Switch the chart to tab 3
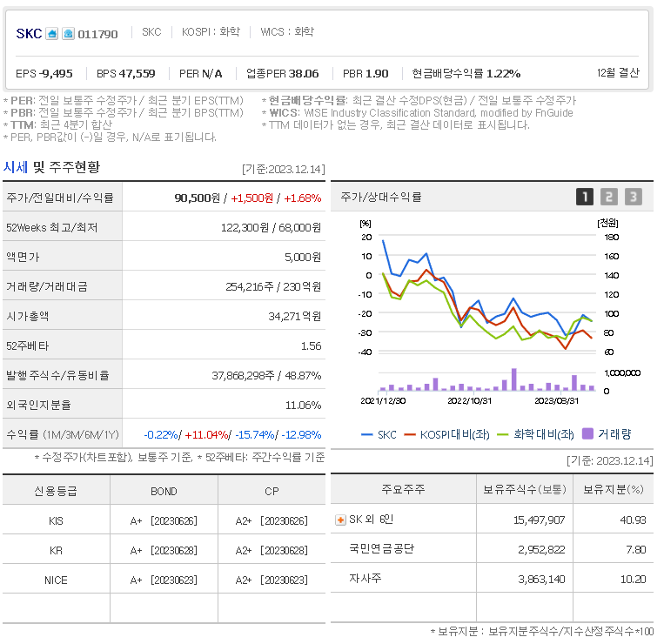Image resolution: width=664 pixels, height=644 pixels. click(x=634, y=197)
